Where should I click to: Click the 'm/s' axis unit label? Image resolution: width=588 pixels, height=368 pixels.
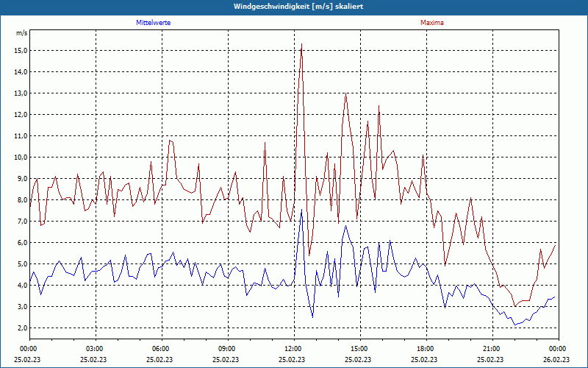coord(21,33)
